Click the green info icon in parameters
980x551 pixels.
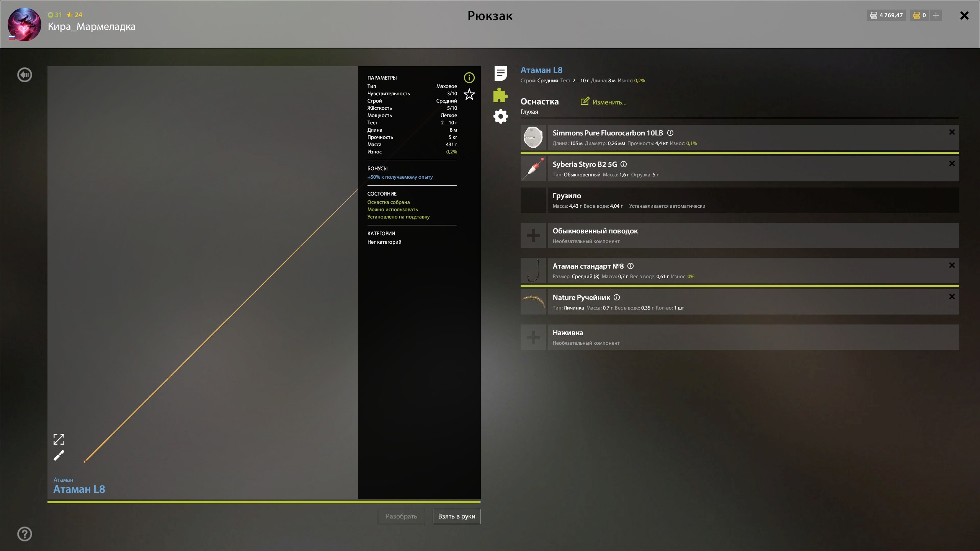click(x=469, y=78)
